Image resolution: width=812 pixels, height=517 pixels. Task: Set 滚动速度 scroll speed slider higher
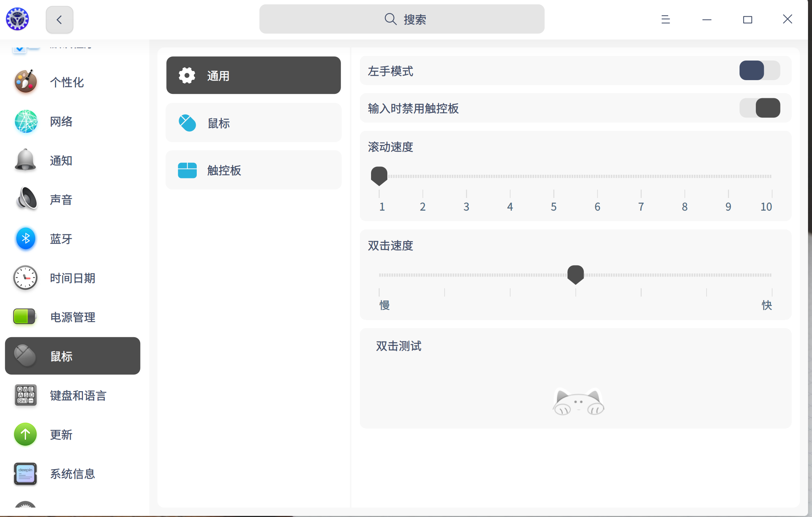[641, 176]
